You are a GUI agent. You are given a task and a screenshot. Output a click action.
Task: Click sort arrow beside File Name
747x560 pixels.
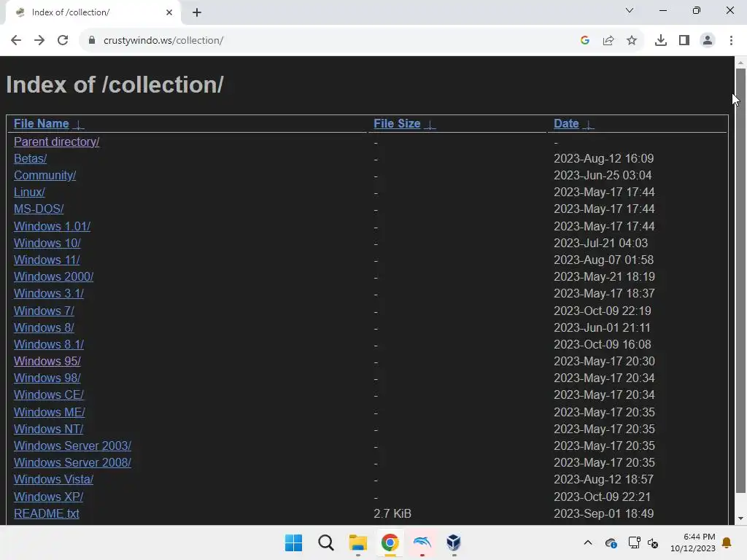coord(78,125)
